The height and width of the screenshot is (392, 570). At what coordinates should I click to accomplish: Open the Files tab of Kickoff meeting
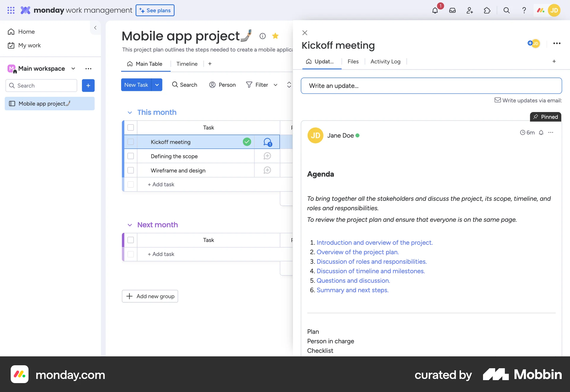[x=353, y=61]
